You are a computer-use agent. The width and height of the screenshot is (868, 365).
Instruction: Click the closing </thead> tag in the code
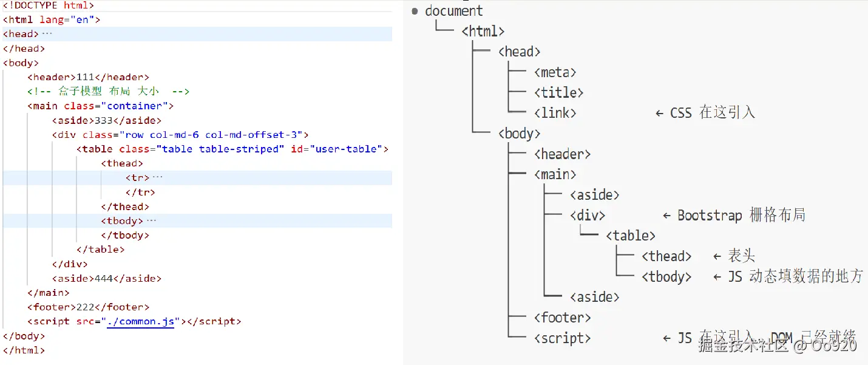click(x=125, y=206)
